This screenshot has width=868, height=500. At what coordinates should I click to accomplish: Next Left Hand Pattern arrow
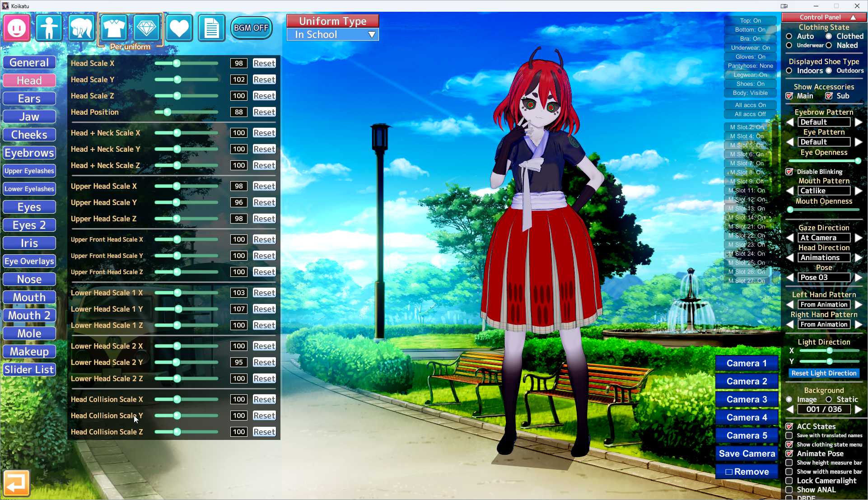[x=859, y=304]
